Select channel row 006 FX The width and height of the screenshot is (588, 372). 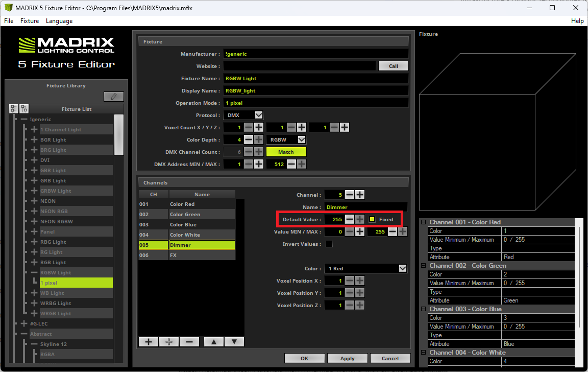[187, 255]
